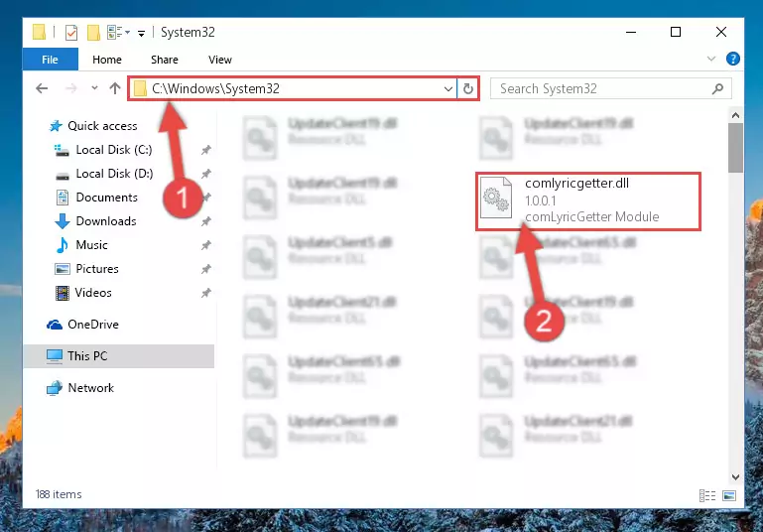Select This PC in the navigation pane
Viewport: 763px width, 532px height.
[119, 355]
